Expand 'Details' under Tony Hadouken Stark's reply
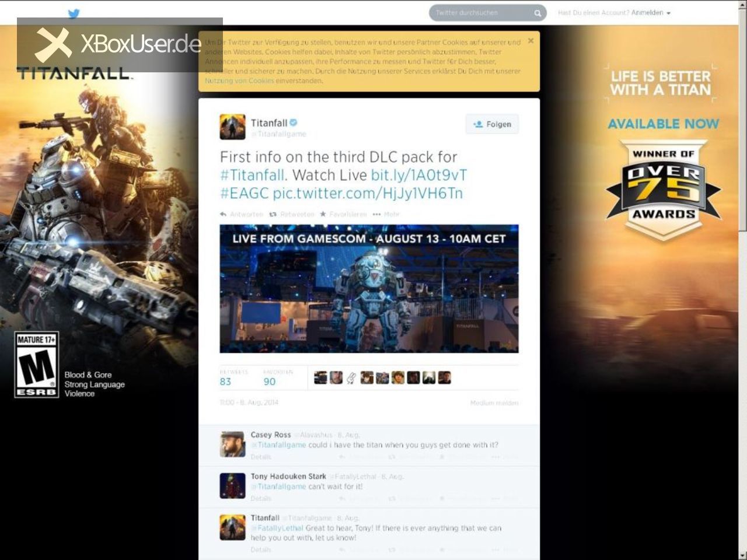 (261, 498)
